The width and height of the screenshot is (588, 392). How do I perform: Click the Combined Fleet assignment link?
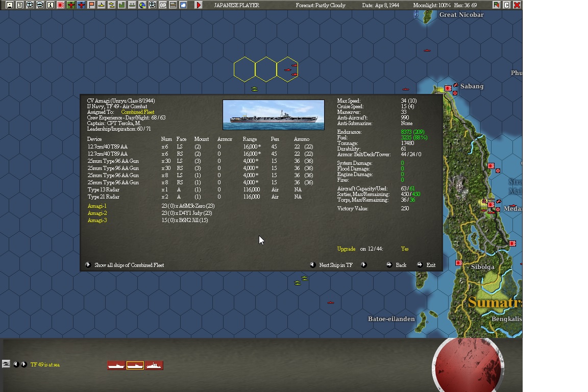pos(138,112)
